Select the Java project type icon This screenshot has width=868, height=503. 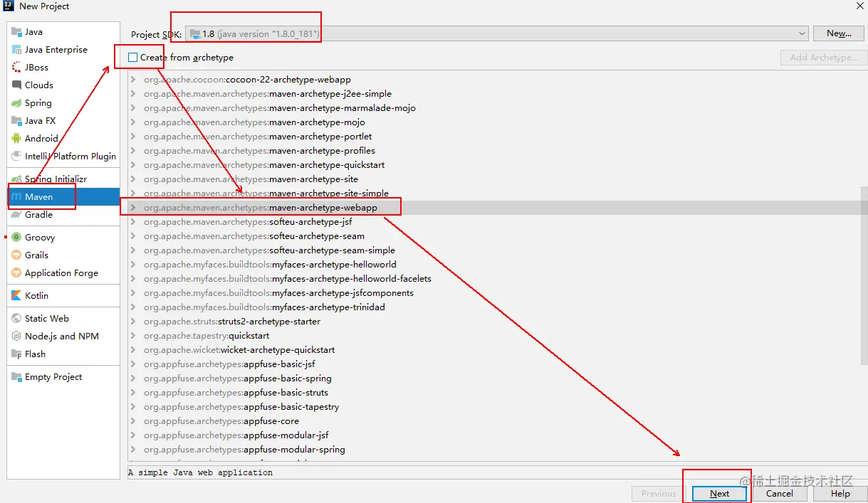point(16,32)
